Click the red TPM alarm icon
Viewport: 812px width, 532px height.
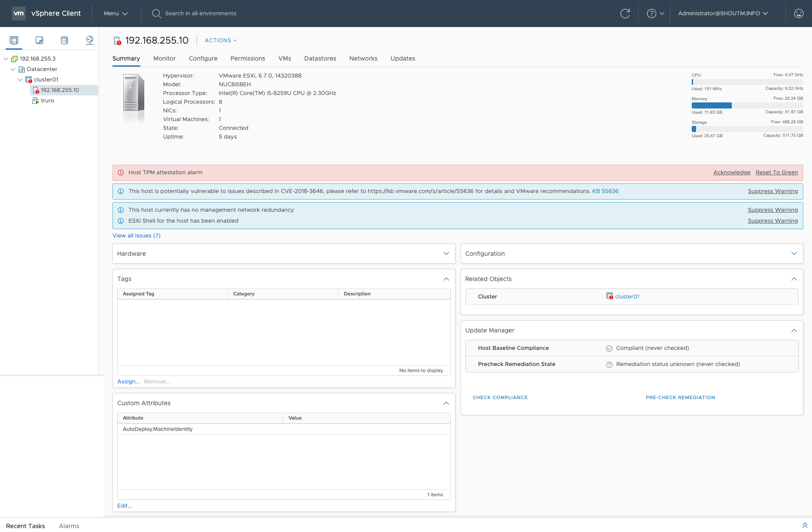(121, 173)
